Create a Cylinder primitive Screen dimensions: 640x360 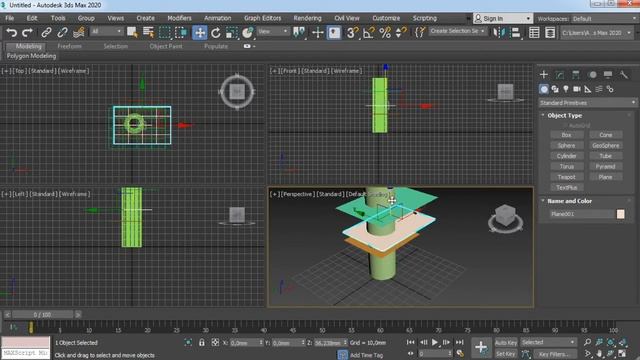pos(566,156)
